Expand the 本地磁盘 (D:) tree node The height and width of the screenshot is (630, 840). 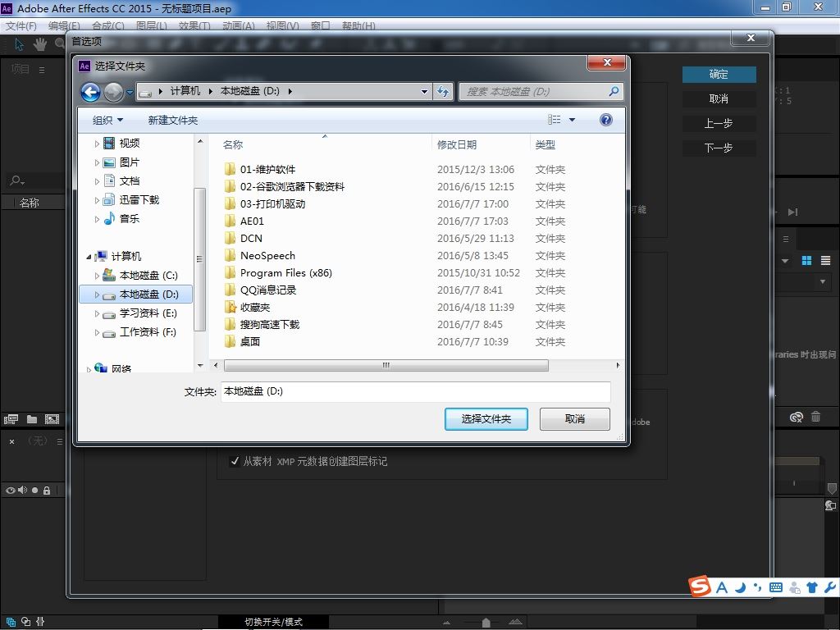pos(97,294)
